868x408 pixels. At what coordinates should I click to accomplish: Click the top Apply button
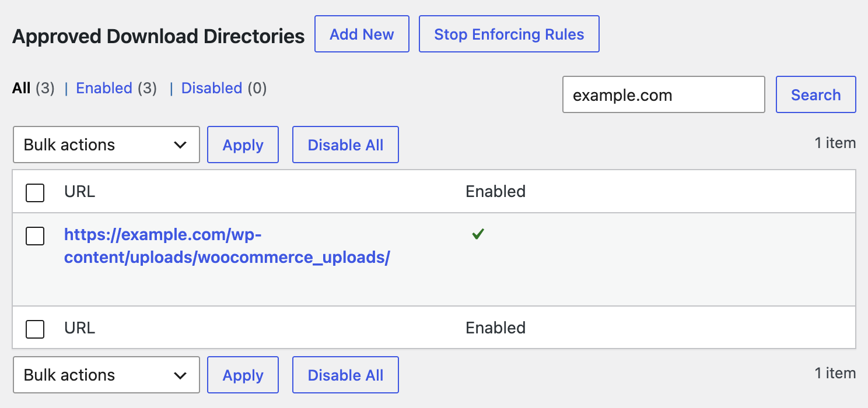point(243,145)
